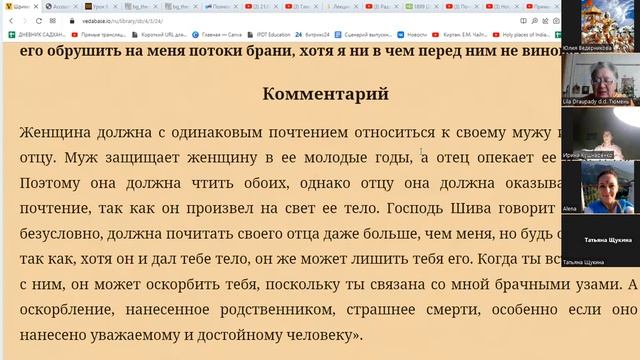Open the second 'bg_the' tab

coord(181,7)
